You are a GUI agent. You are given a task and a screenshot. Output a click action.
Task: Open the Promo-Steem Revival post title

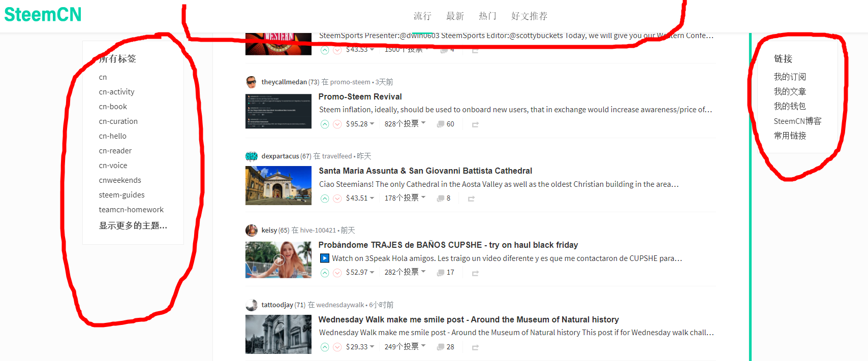[360, 96]
